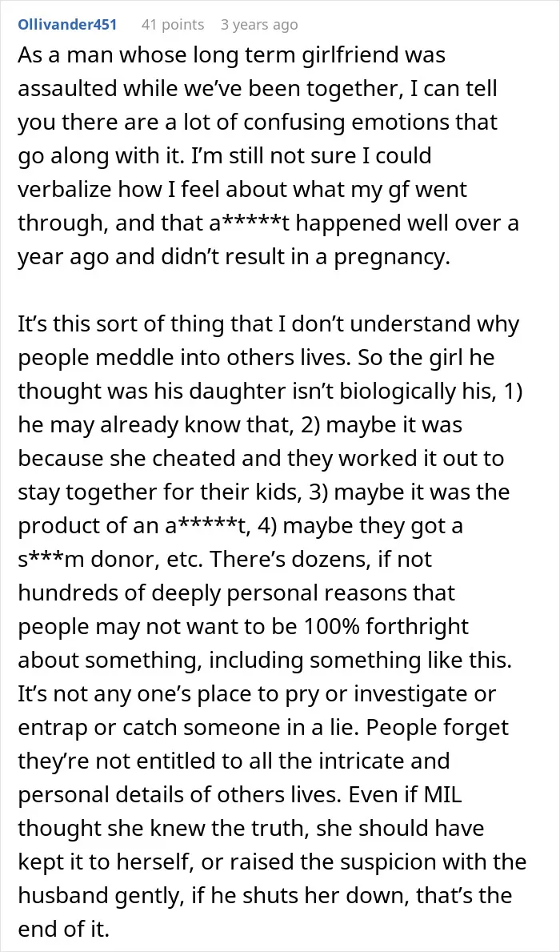Open the Ollivander451 user profile

pos(67,24)
